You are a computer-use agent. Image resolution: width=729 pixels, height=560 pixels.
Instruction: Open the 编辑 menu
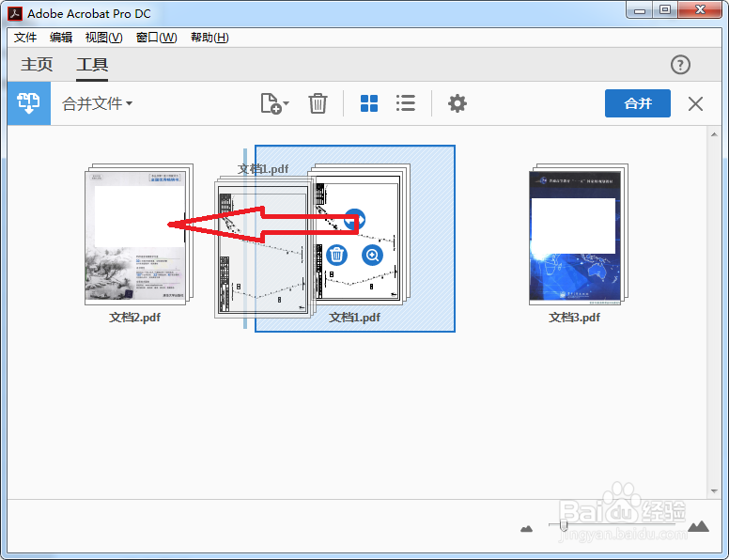point(61,38)
